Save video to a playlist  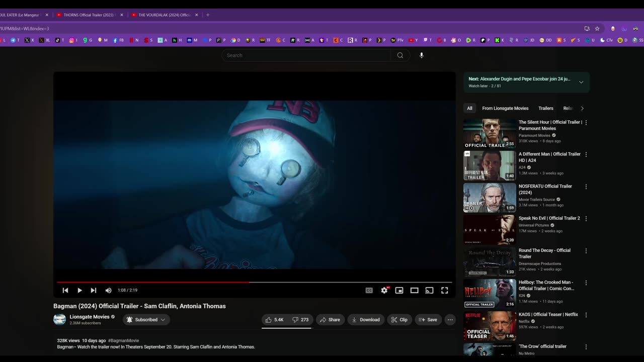click(428, 320)
